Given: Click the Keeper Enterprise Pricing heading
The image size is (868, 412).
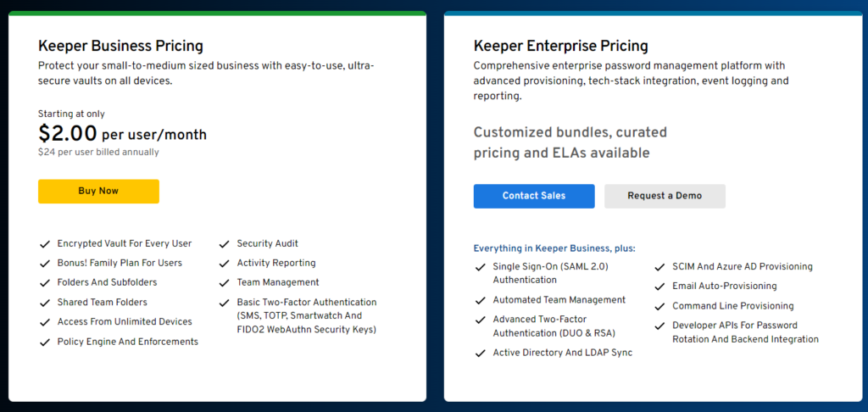Looking at the screenshot, I should click(x=561, y=46).
